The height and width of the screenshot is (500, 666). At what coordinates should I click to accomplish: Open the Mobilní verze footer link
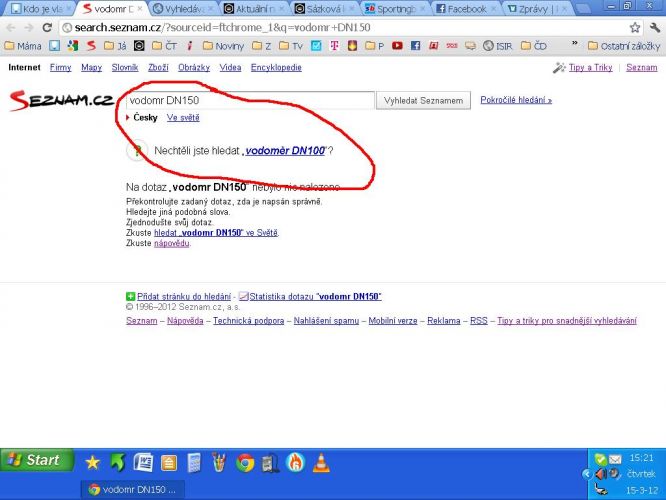pyautogui.click(x=392, y=320)
